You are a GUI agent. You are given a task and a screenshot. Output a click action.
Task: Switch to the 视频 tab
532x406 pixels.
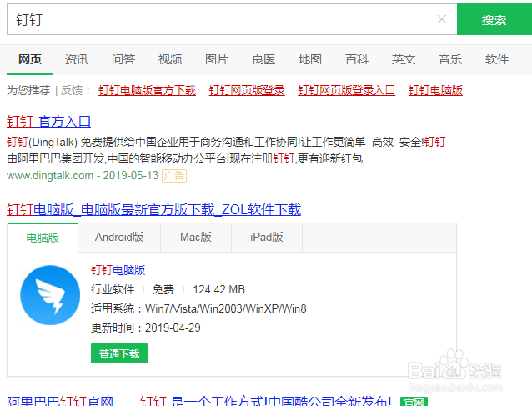tap(170, 59)
